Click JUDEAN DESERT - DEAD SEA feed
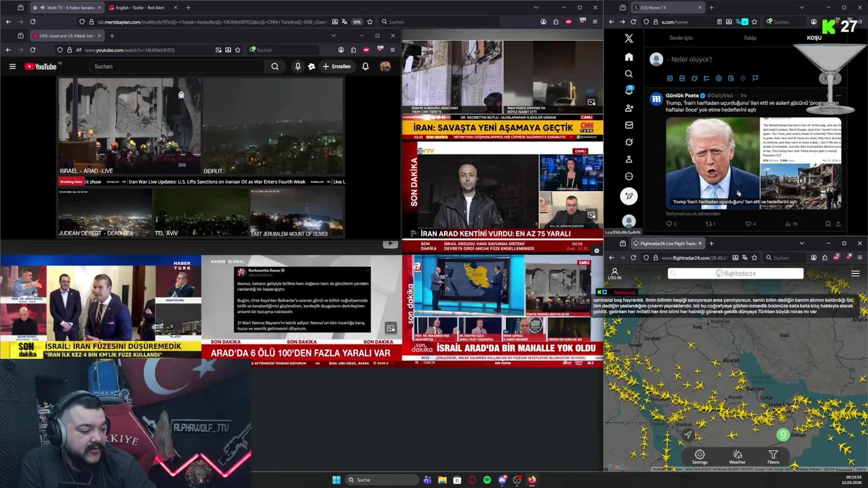868x488 pixels. 105,213
